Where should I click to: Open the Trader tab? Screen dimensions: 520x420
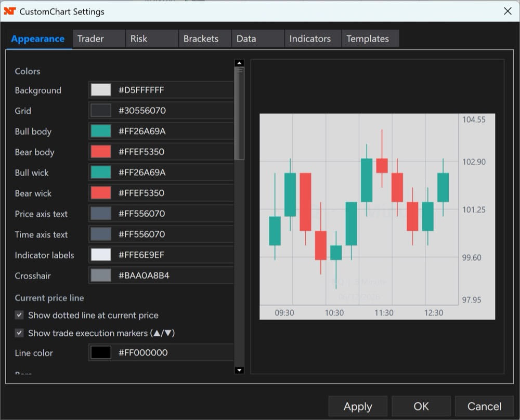coord(99,39)
